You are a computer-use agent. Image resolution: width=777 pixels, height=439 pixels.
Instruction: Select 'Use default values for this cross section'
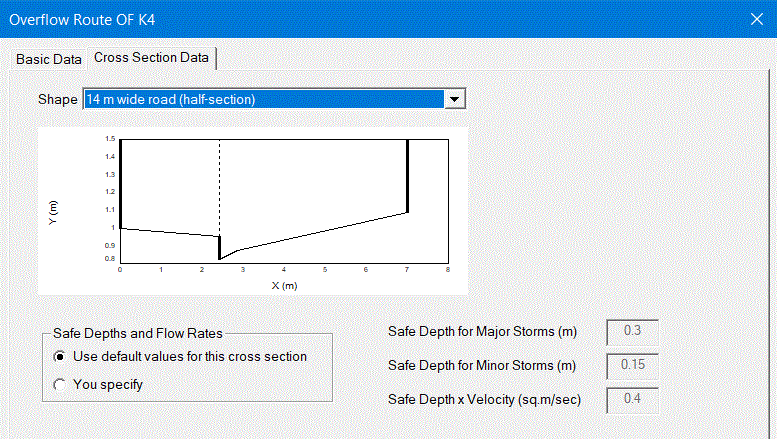pyautogui.click(x=180, y=356)
